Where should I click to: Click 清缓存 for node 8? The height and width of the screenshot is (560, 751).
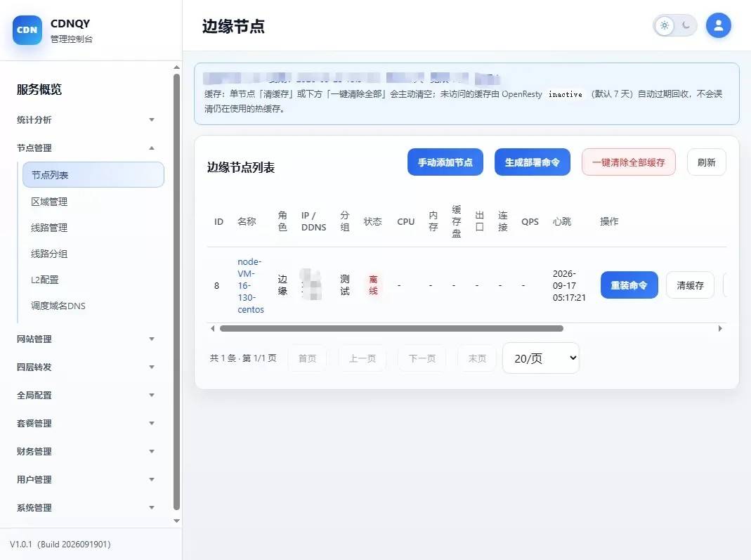point(690,285)
